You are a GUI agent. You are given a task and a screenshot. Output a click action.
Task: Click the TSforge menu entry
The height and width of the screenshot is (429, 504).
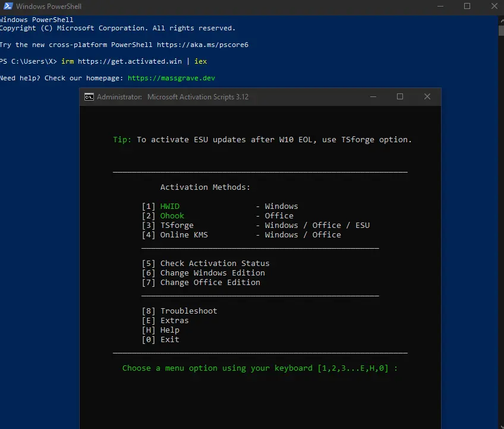click(x=177, y=226)
